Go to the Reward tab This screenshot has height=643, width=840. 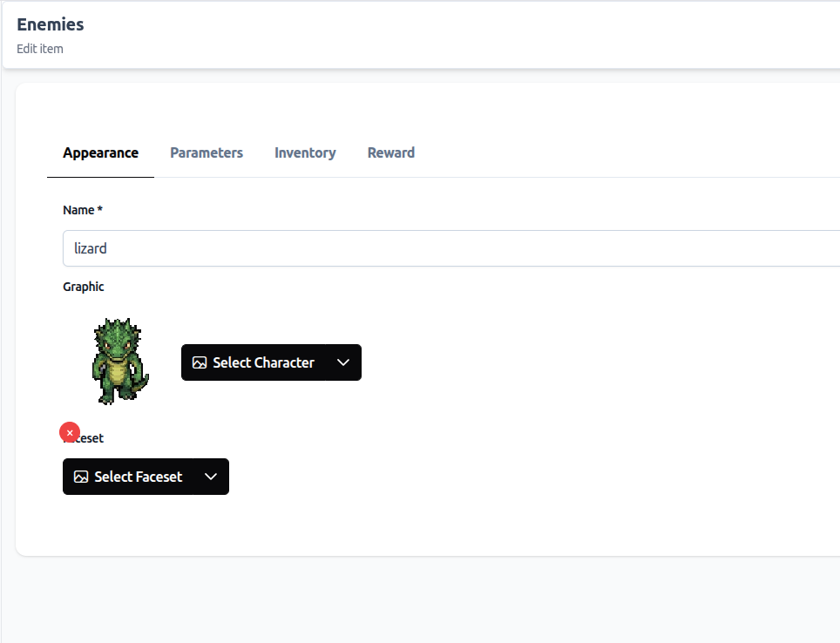pyautogui.click(x=390, y=152)
